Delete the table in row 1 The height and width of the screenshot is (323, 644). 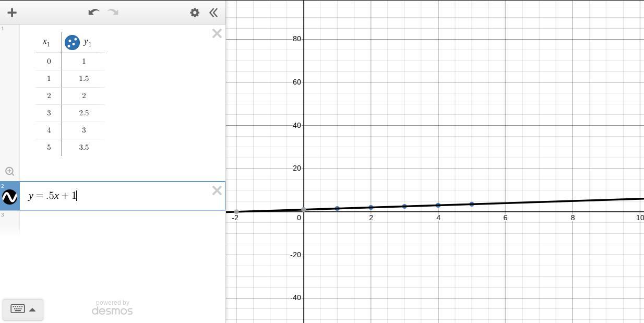pyautogui.click(x=217, y=34)
